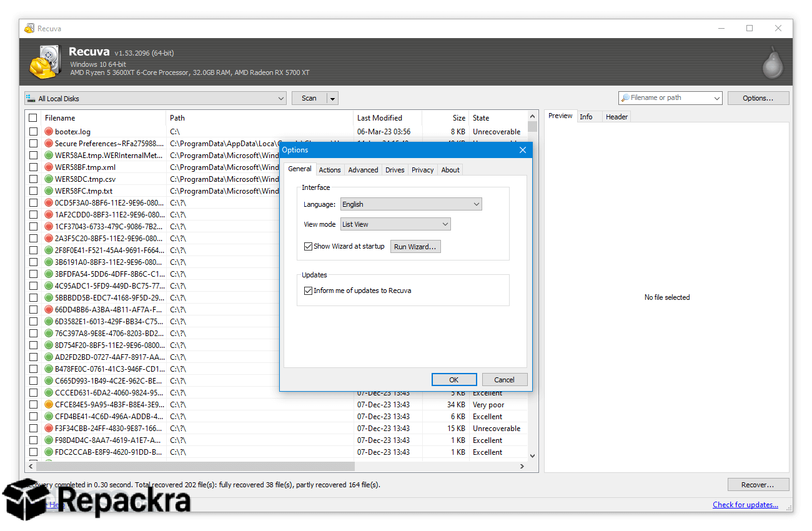
Task: Open the Drives tab in Options
Action: tap(395, 170)
